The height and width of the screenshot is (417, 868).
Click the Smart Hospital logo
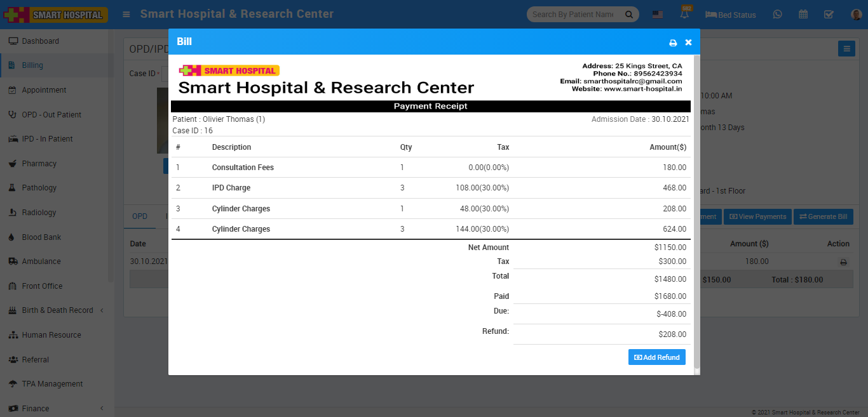tap(55, 14)
